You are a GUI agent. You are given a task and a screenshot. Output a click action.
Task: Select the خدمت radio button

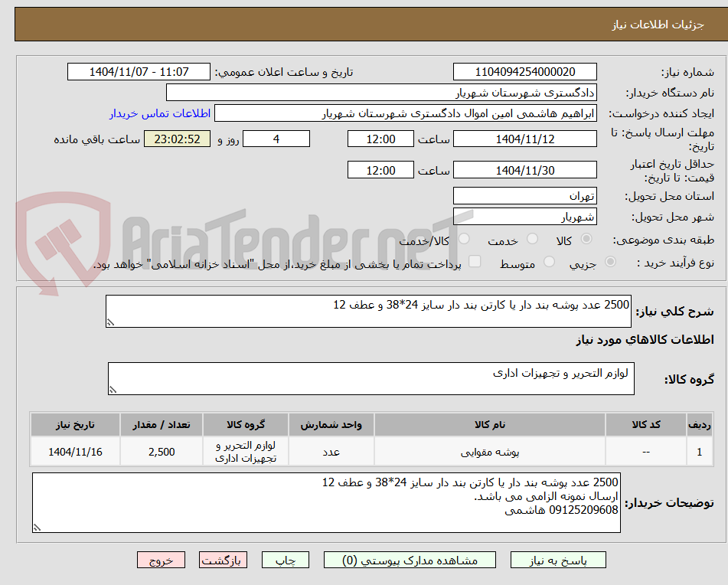tap(532, 239)
